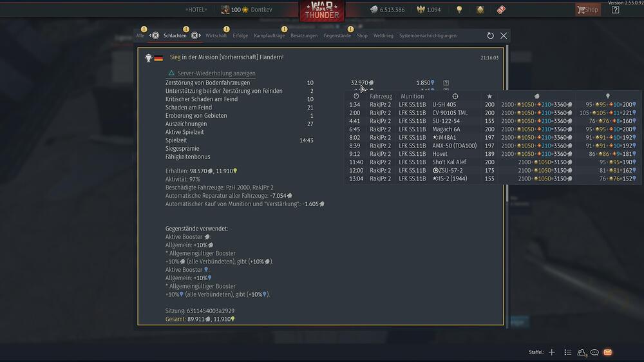Switch to the Alle tab
Screen dimensions: 644x362
pos(140,35)
